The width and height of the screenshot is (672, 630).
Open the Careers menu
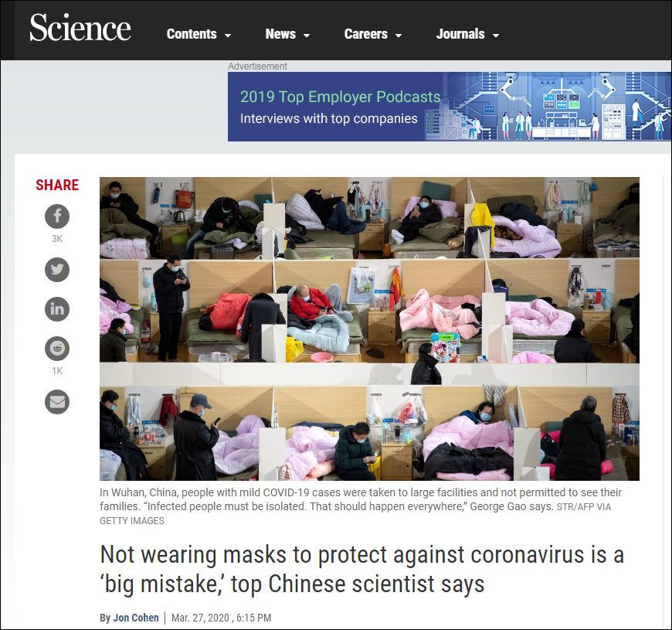coord(365,34)
